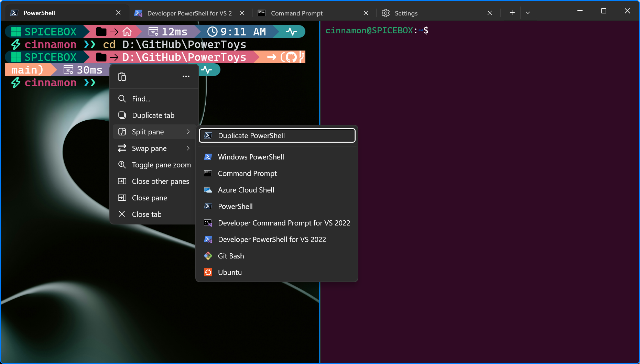Click the PowerShell icon on the first tab
The width and height of the screenshot is (640, 364).
tap(14, 13)
